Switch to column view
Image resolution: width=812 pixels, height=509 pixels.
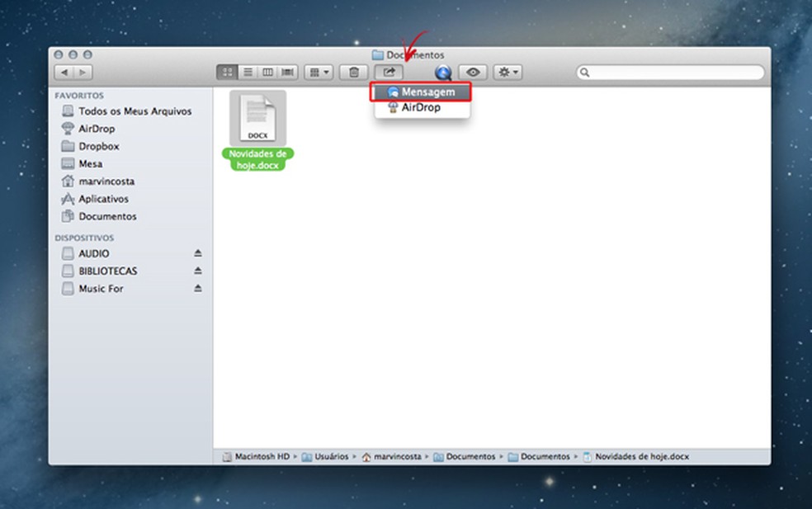tap(267, 73)
